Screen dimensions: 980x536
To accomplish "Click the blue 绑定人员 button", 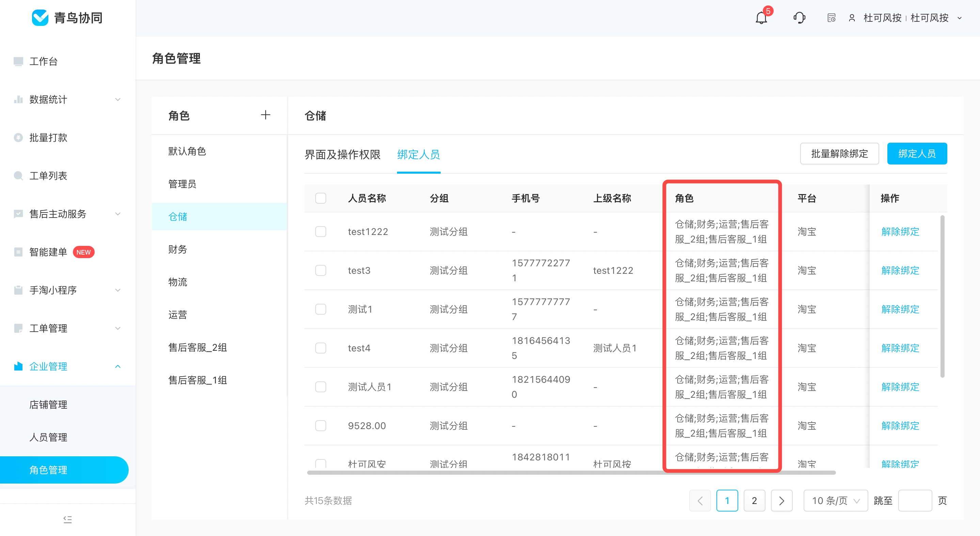I will (917, 154).
